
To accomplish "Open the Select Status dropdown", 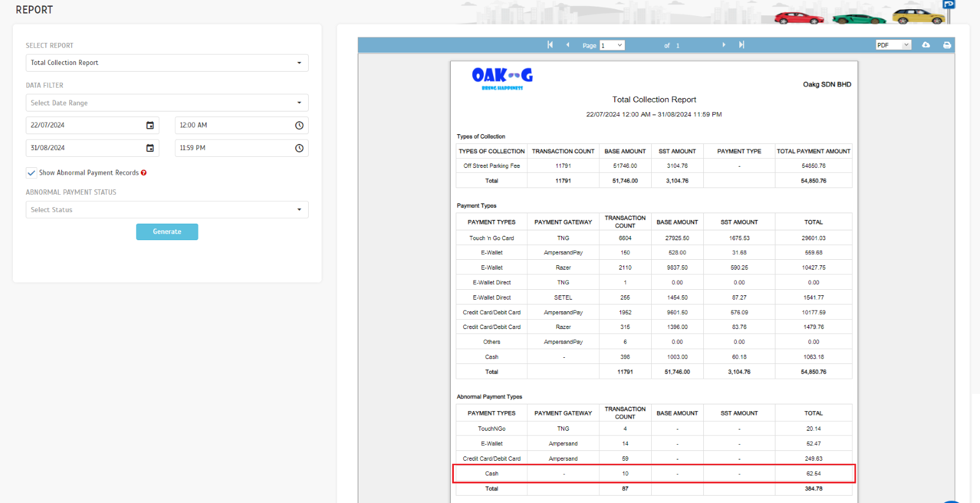I will pos(167,210).
